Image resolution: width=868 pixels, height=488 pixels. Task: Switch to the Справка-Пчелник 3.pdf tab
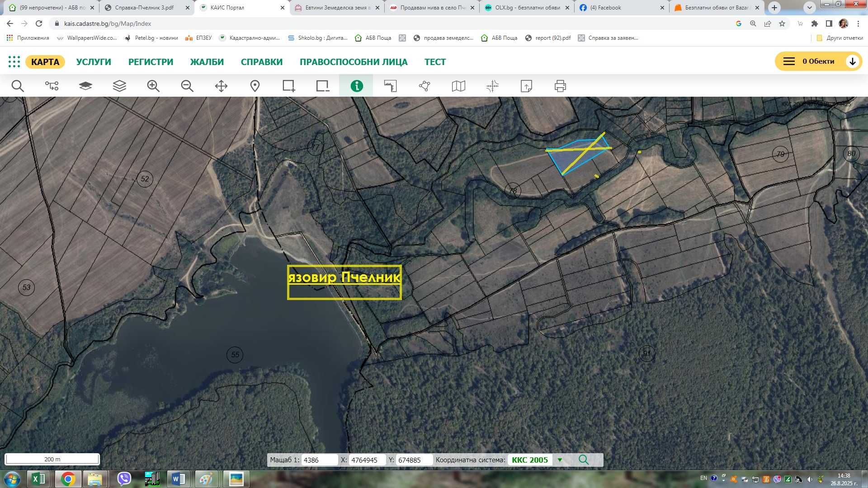(x=145, y=8)
